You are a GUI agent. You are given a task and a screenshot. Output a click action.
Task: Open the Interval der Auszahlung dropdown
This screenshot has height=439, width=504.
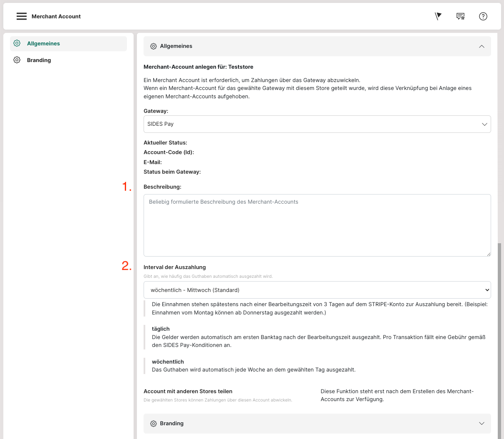pyautogui.click(x=317, y=290)
